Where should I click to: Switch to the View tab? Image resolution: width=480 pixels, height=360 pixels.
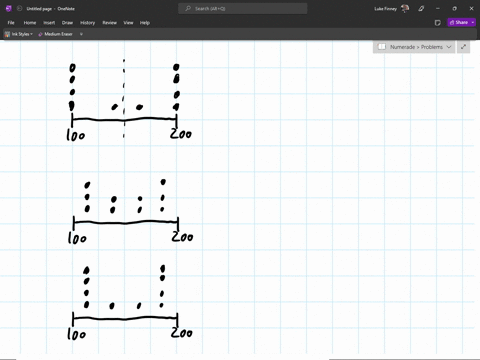[x=128, y=23]
